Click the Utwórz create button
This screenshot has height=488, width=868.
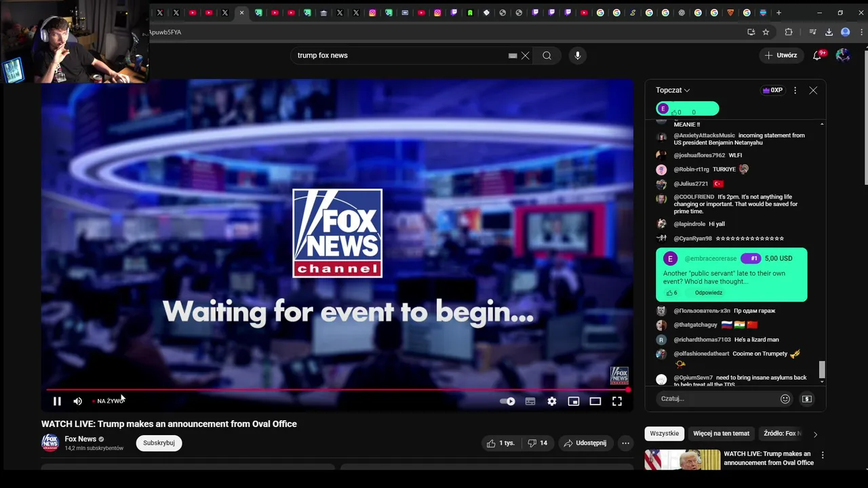[781, 56]
